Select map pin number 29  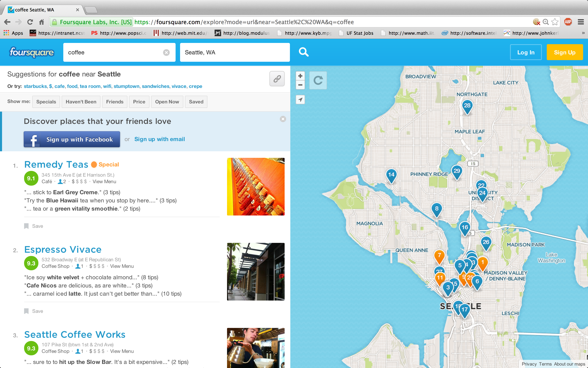457,172
